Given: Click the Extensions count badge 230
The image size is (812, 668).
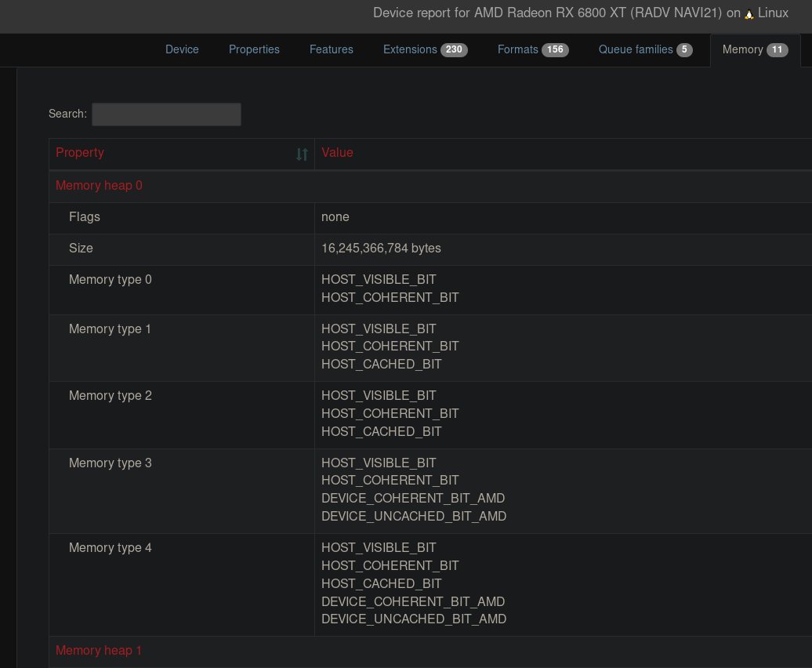Looking at the screenshot, I should [454, 49].
